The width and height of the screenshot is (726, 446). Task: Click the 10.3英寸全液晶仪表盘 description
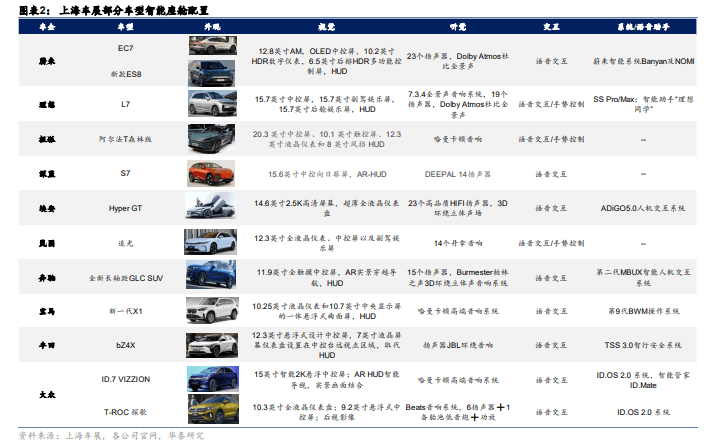tap(326, 412)
